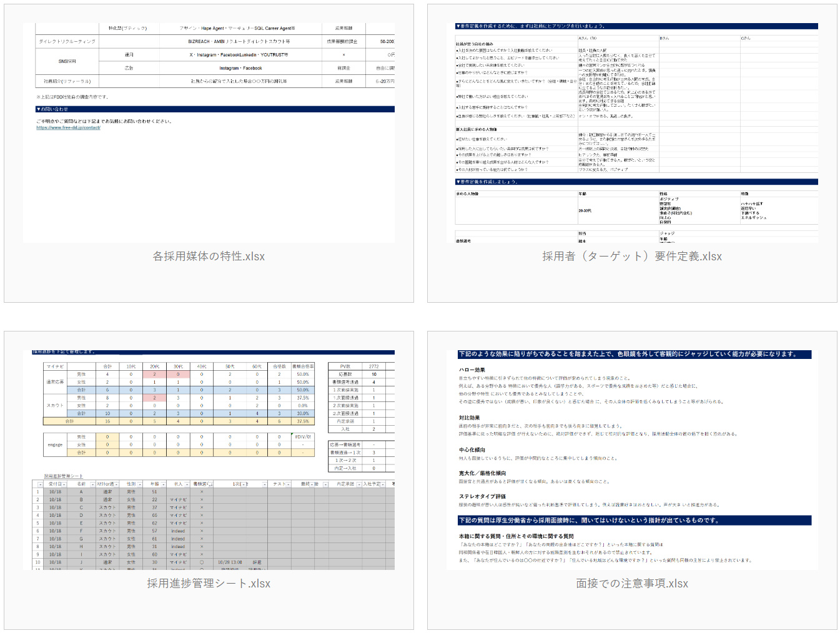This screenshot has height=633, width=840.
Task: Select the 内定→入社 label cell
Action: point(345,468)
